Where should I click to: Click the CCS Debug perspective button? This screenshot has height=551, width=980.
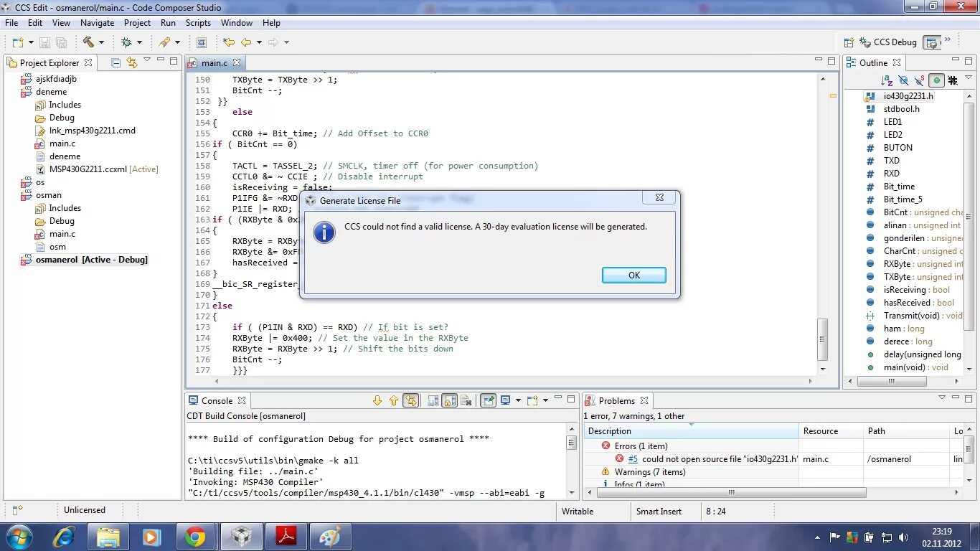click(x=888, y=42)
